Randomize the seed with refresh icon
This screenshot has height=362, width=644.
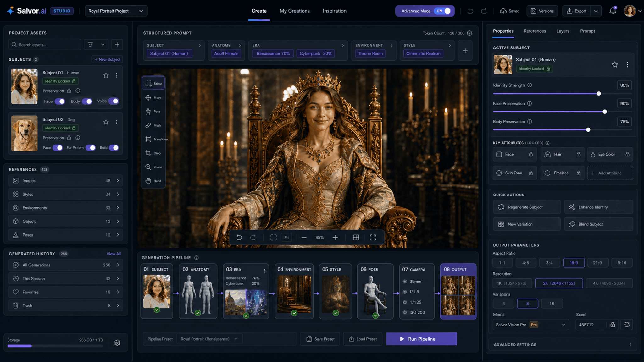click(627, 325)
